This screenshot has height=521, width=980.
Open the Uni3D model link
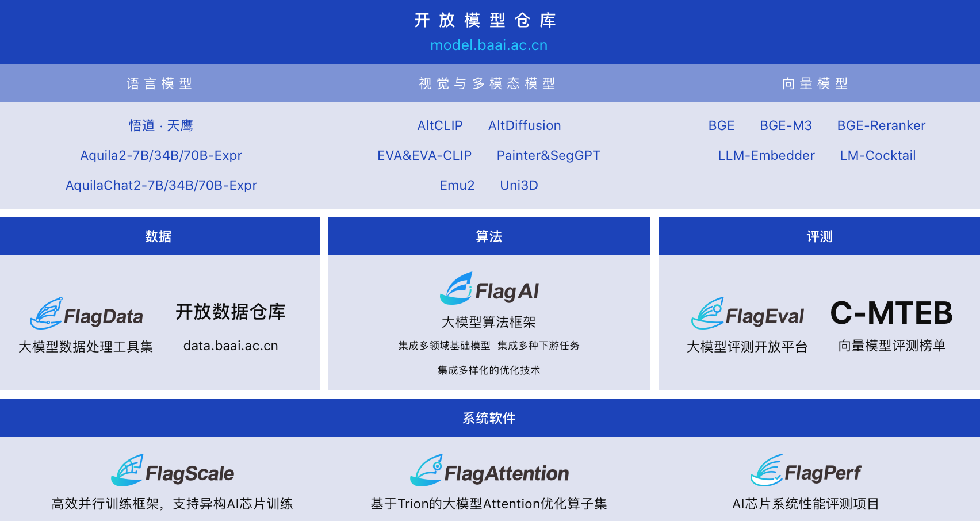[519, 185]
